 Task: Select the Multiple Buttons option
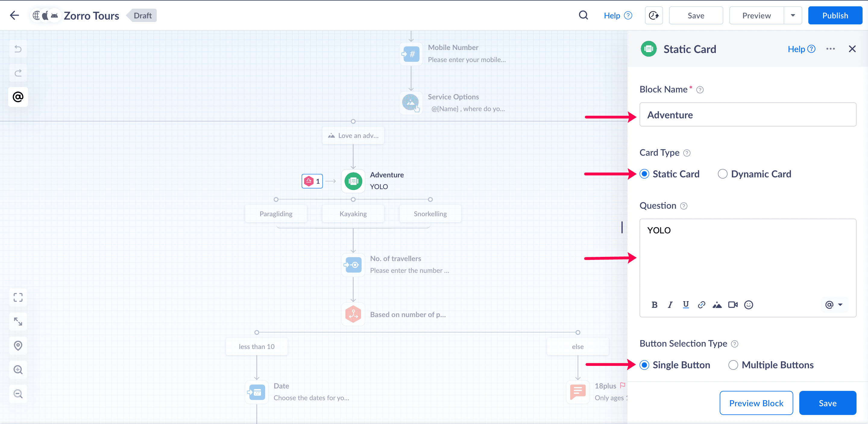tap(733, 365)
